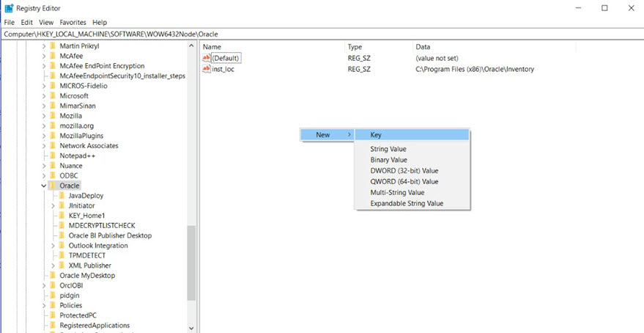644x333 pixels.
Task: Click the folder icon beside OrclOBI
Action: point(52,285)
